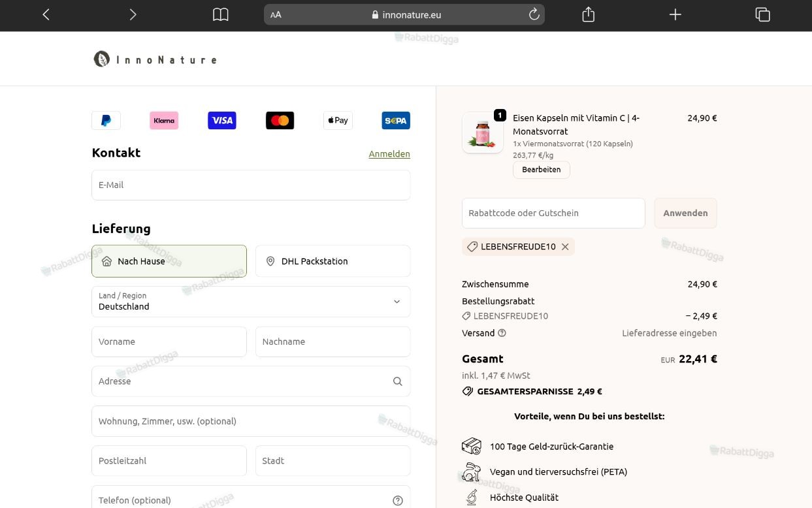Open the AA reader text options

tap(276, 14)
